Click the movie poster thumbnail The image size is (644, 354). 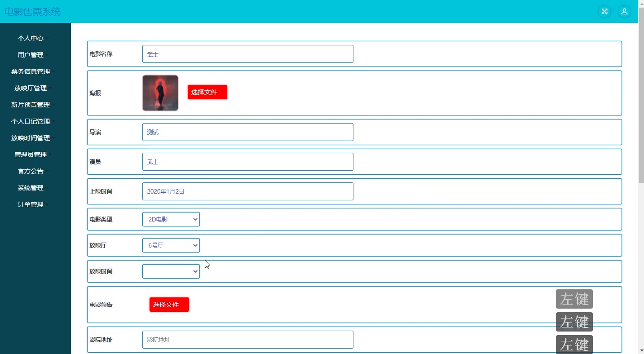click(x=160, y=93)
